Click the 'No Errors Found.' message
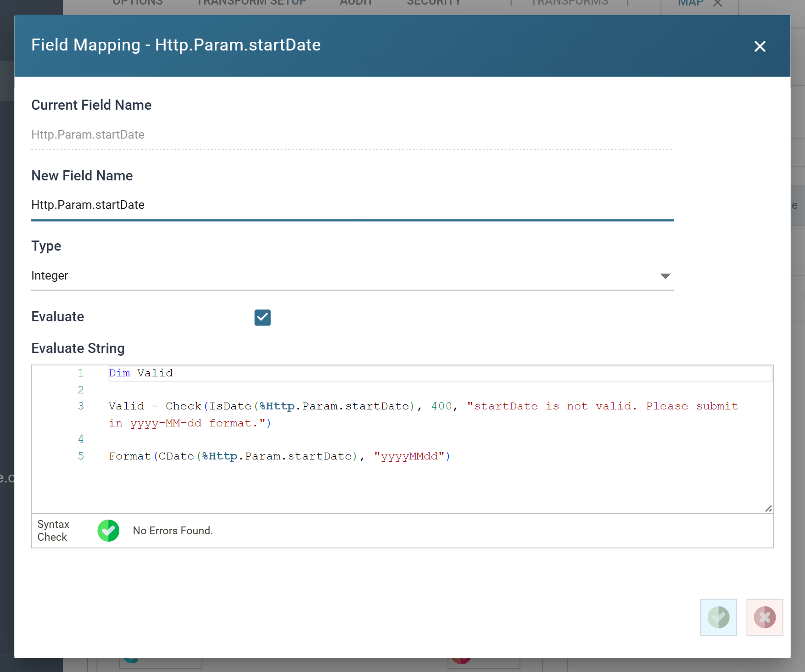This screenshot has width=805, height=672. 173,531
